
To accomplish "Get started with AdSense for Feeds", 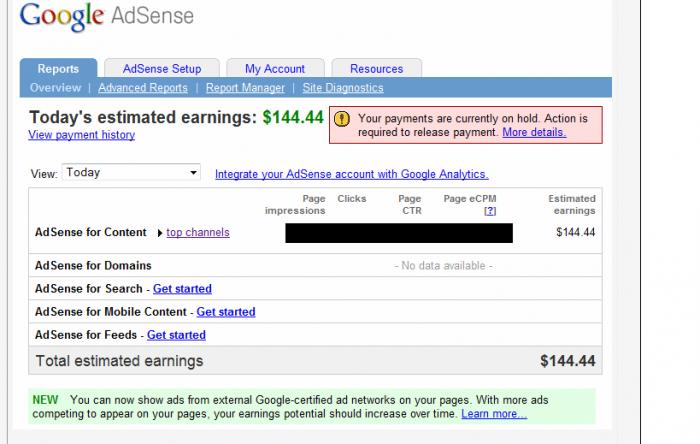I will pos(176,335).
